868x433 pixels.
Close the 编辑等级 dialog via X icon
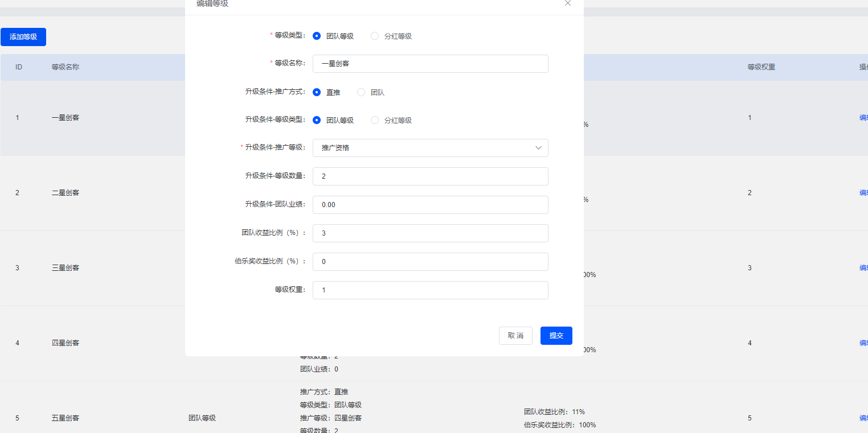tap(567, 3)
